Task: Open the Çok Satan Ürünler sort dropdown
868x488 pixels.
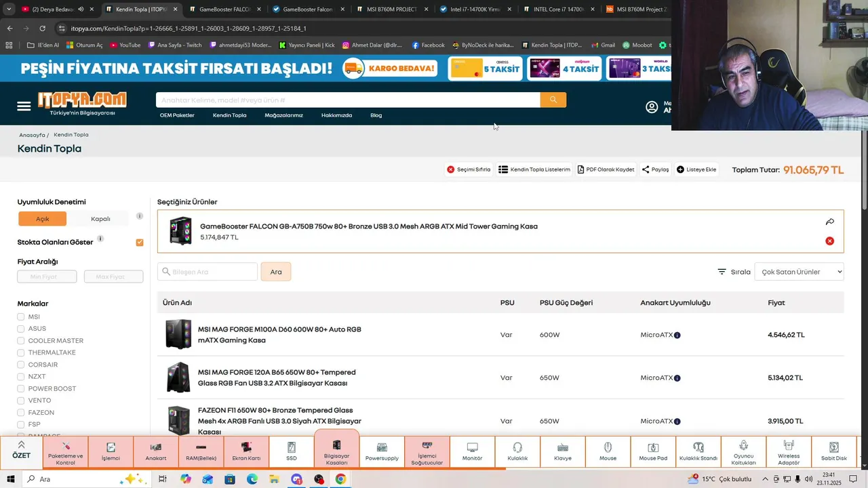Action: point(799,272)
